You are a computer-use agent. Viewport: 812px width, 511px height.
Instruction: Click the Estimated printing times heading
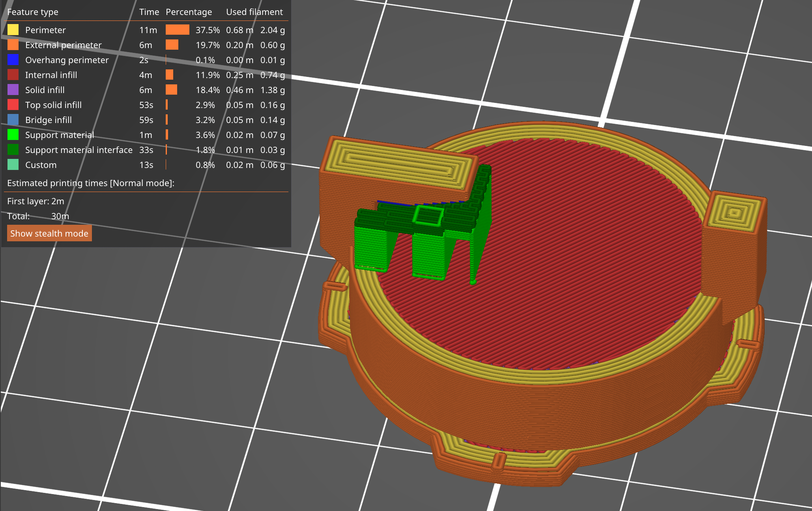91,183
